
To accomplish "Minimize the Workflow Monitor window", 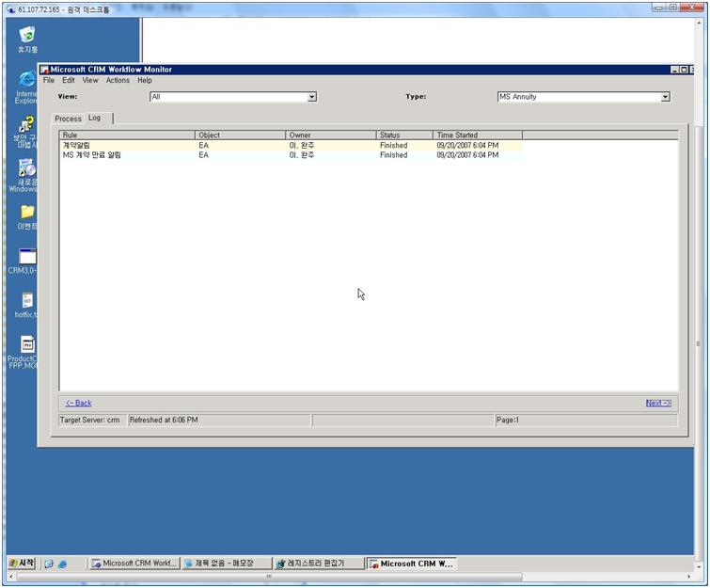I will point(674,70).
